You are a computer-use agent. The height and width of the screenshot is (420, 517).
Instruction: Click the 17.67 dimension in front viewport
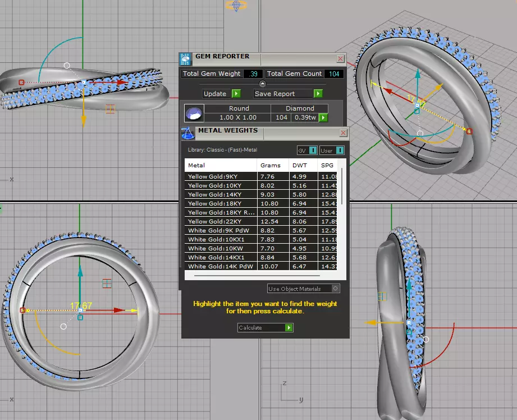[81, 306]
